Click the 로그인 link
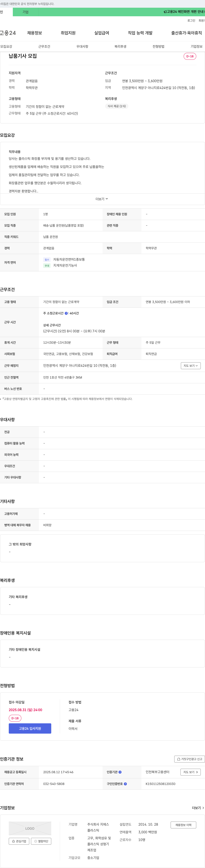The image size is (205, 868). pyautogui.click(x=191, y=21)
